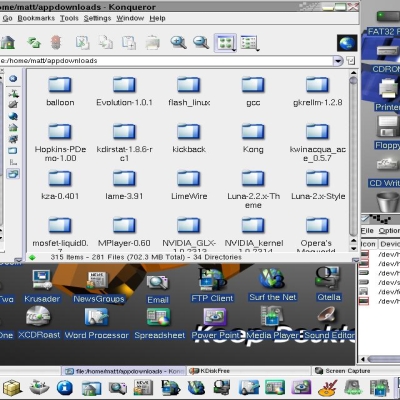Open the Trash can desktop icon
This screenshot has height=400, width=400.
pos(388,201)
